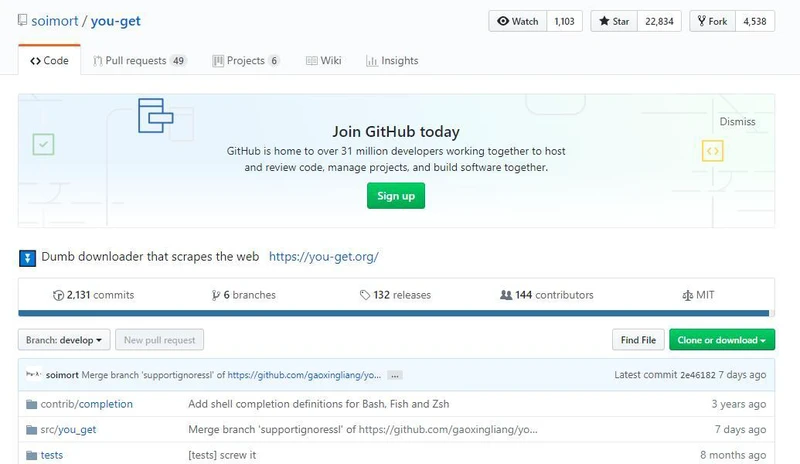
Task: Open latest commit hash 2e46182
Action: click(x=697, y=375)
